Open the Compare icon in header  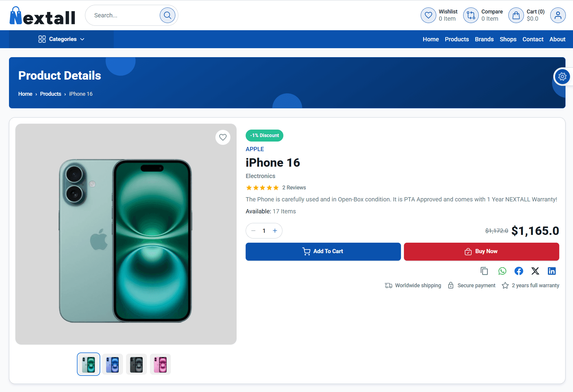pos(471,15)
